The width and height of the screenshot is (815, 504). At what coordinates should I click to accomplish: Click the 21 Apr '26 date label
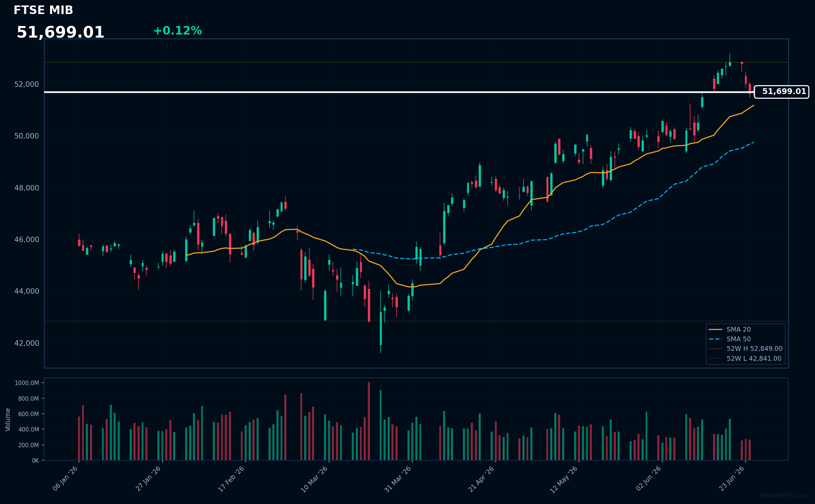(x=481, y=479)
